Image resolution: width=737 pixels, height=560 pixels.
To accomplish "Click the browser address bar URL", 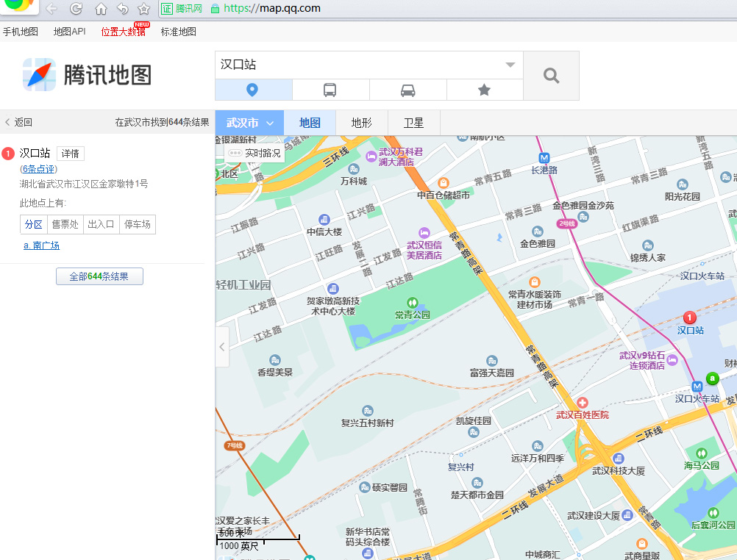I will point(272,9).
